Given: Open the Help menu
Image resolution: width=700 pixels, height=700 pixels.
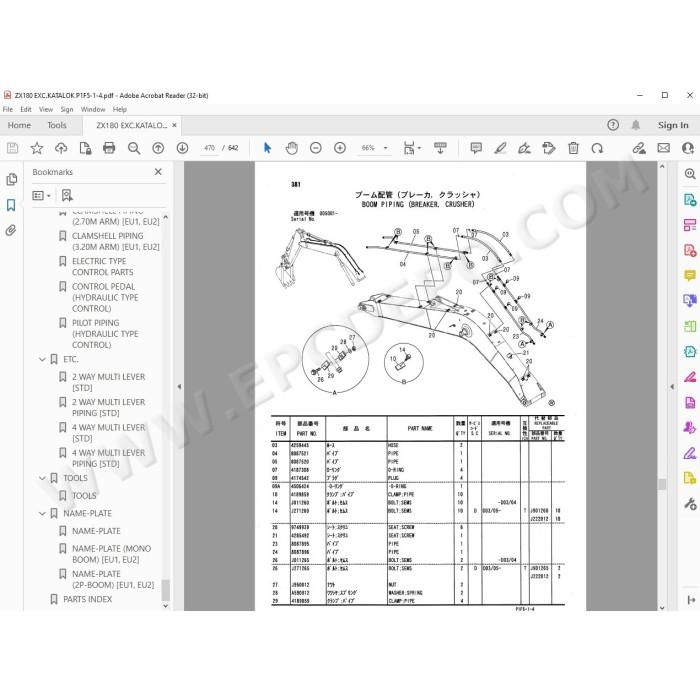Looking at the screenshot, I should [x=120, y=109].
